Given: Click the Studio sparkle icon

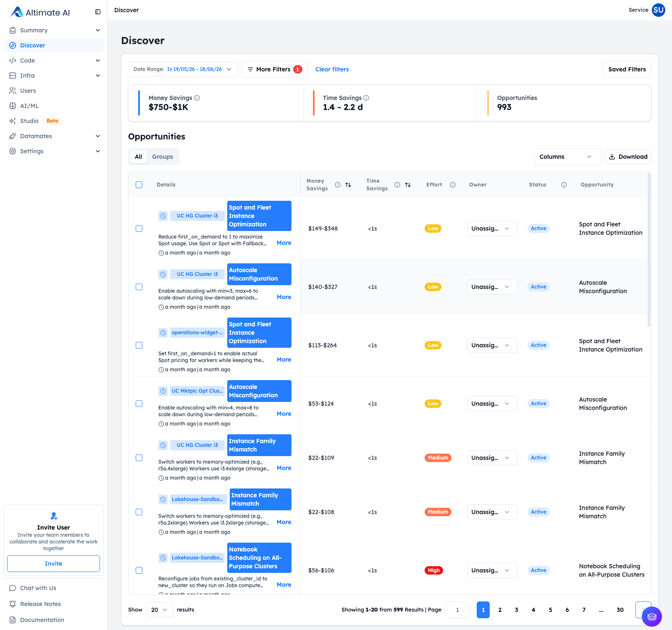Looking at the screenshot, I should point(13,121).
